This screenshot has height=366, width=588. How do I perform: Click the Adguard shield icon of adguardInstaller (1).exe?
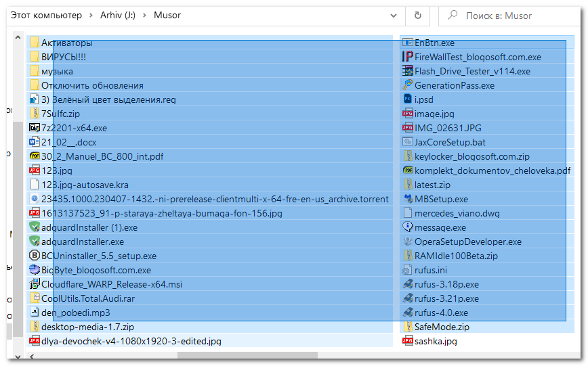click(x=35, y=227)
